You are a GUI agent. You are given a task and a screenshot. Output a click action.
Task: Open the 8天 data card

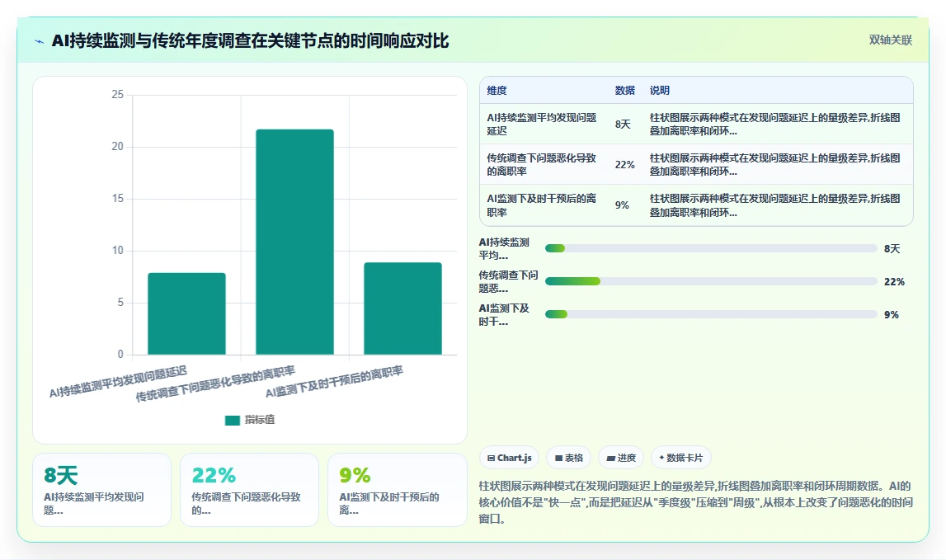(102, 490)
